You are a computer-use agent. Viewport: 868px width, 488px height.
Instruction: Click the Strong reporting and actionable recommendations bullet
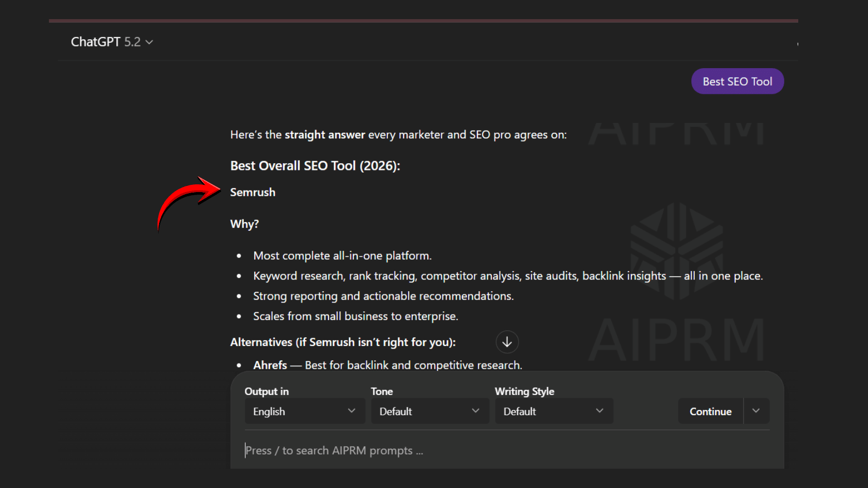coord(383,296)
